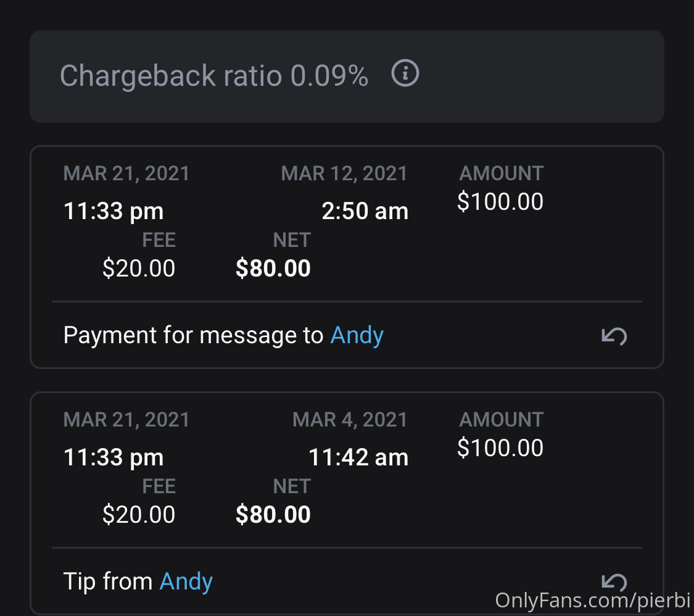The width and height of the screenshot is (694, 616).
Task: Click undo arrow on tip entry
Action: pyautogui.click(x=614, y=582)
